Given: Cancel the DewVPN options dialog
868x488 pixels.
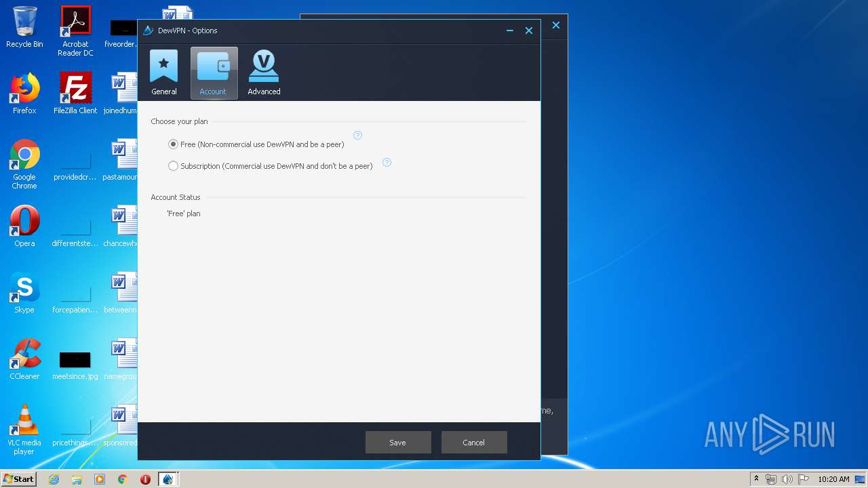Looking at the screenshot, I should click(x=473, y=443).
